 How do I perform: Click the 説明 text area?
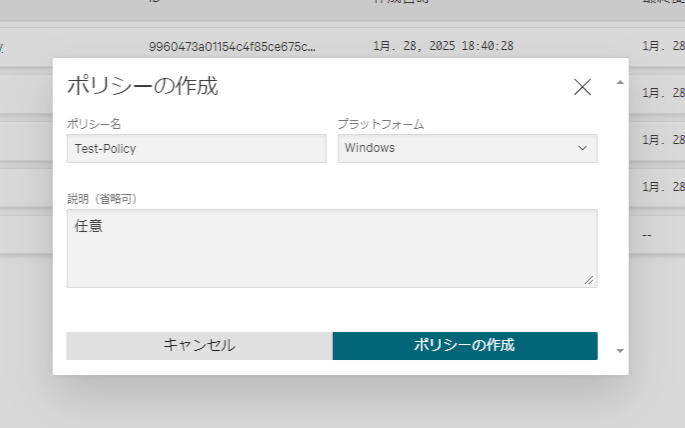(332, 248)
